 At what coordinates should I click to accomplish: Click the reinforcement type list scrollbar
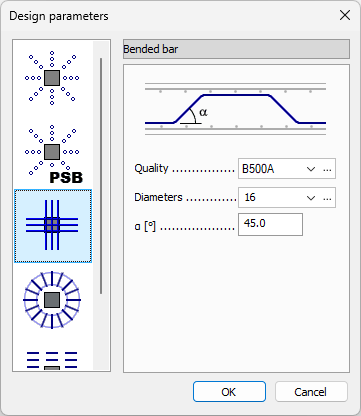(x=101, y=176)
